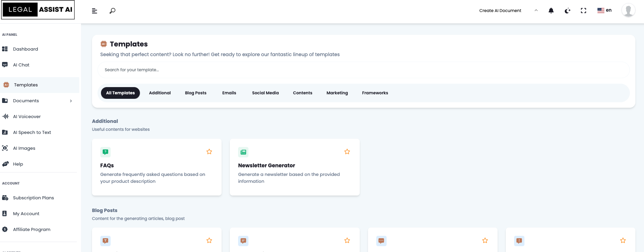
Task: Click the AI Voiceover waveform icon
Action: (x=6, y=116)
